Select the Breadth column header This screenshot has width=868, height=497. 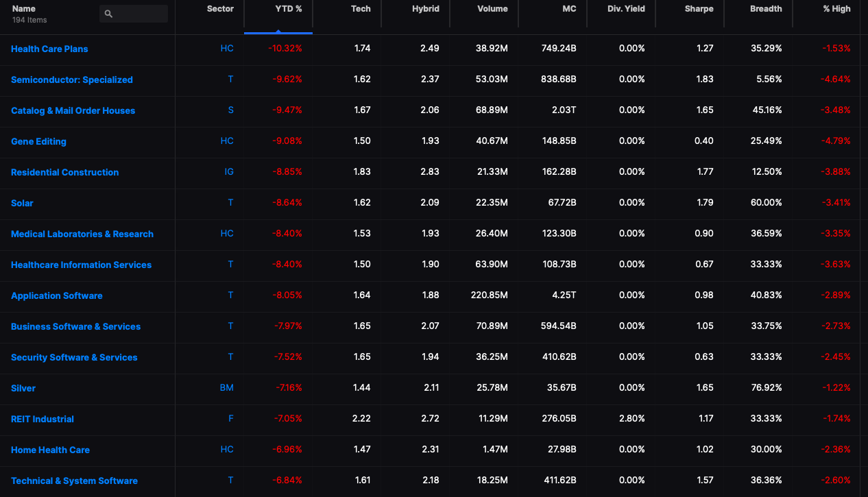coord(766,9)
